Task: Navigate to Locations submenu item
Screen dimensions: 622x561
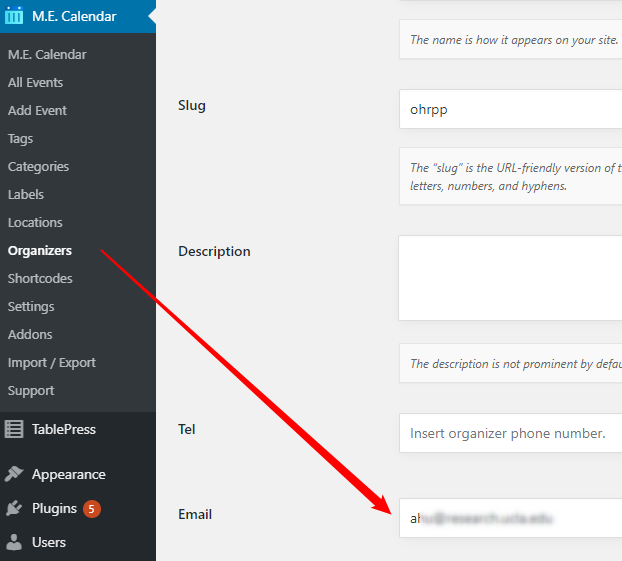Action: pyautogui.click(x=35, y=222)
